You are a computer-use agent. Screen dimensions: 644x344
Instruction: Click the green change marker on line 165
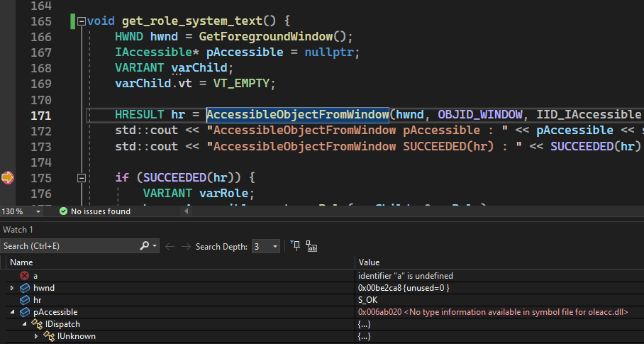click(72, 21)
